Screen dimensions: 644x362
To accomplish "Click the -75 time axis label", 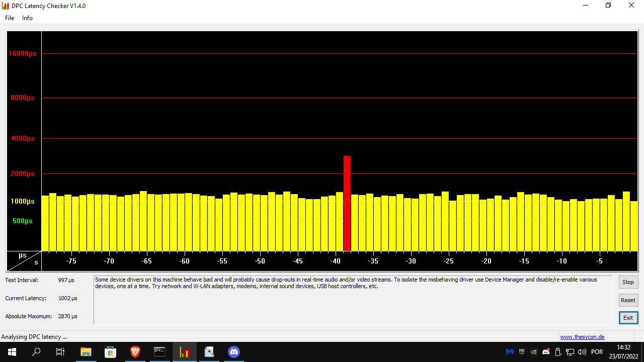I will [71, 261].
